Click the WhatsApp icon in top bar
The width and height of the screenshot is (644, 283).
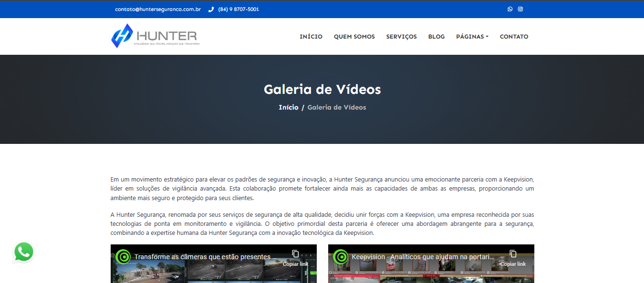tap(510, 9)
